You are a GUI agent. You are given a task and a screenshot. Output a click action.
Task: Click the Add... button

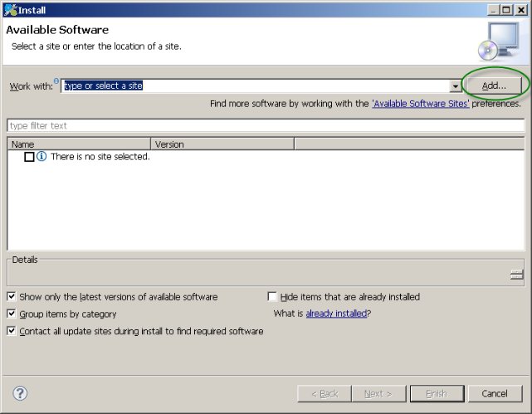[494, 85]
